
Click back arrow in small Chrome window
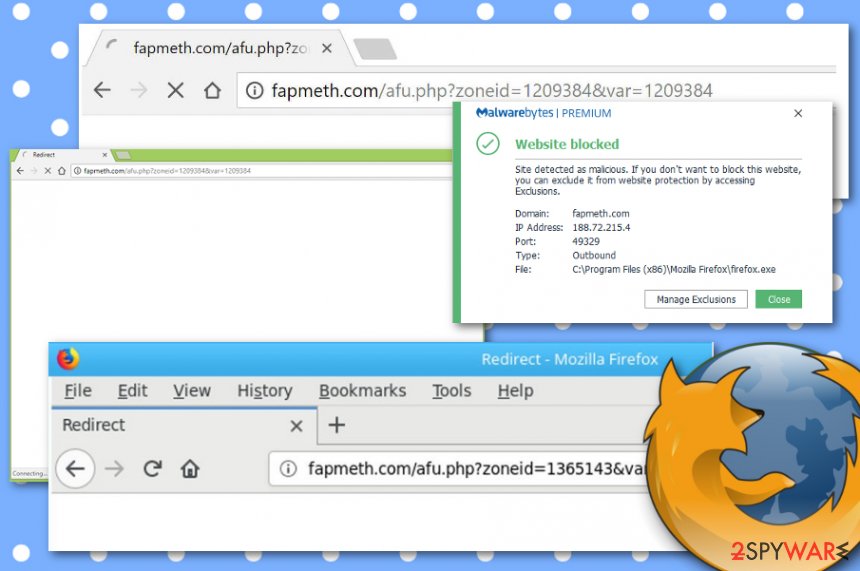point(20,171)
